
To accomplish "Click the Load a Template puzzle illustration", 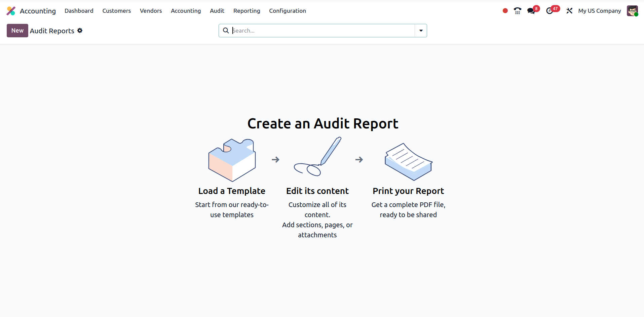I will tap(232, 160).
